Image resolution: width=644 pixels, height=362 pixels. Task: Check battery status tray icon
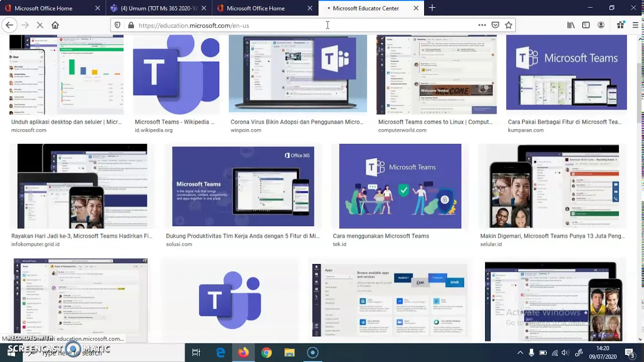pos(543,352)
